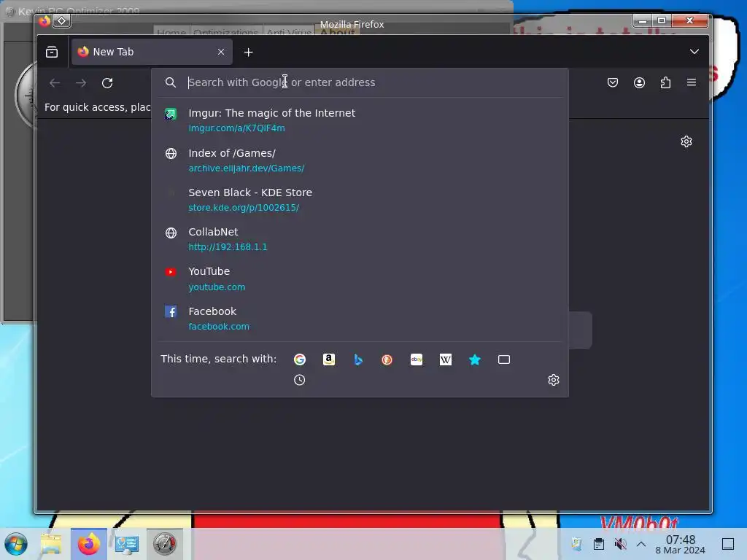Select Facebook suggestion title

[212, 311]
